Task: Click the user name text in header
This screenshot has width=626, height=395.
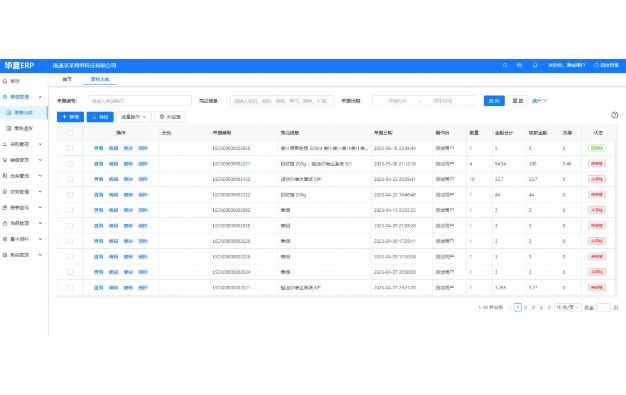Action: click(567, 65)
